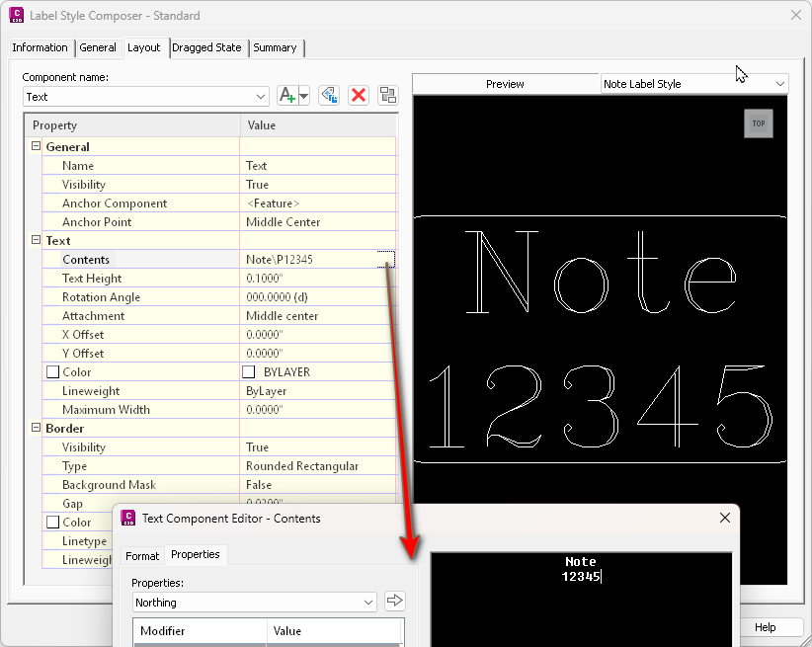Image resolution: width=812 pixels, height=647 pixels.
Task: Open the Dragged State tab
Action: point(206,47)
